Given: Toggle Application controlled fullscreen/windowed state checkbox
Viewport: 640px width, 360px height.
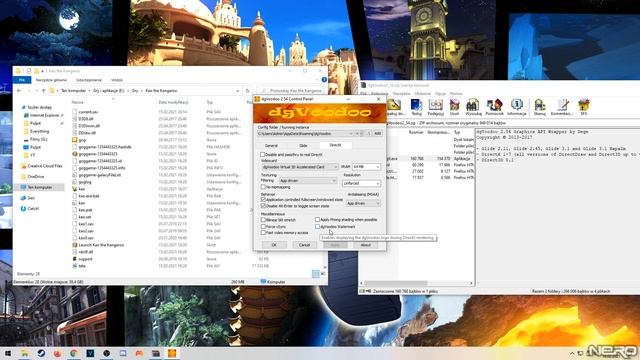Looking at the screenshot, I should tap(263, 200).
